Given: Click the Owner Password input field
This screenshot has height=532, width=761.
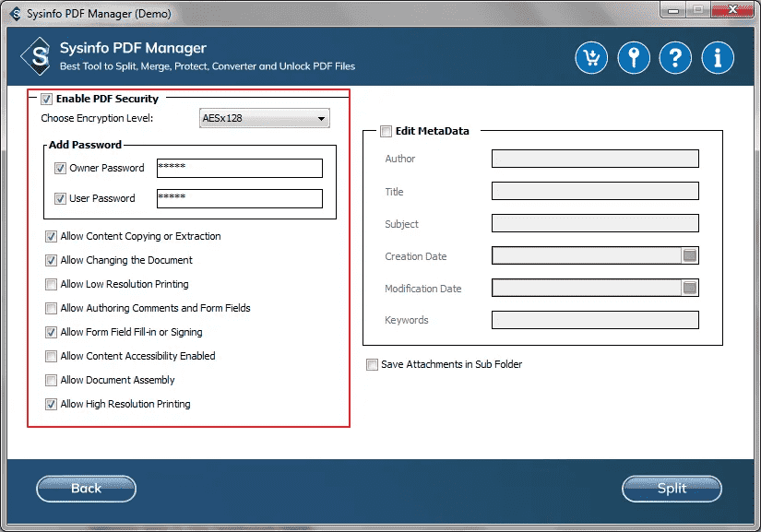Looking at the screenshot, I should 240,169.
